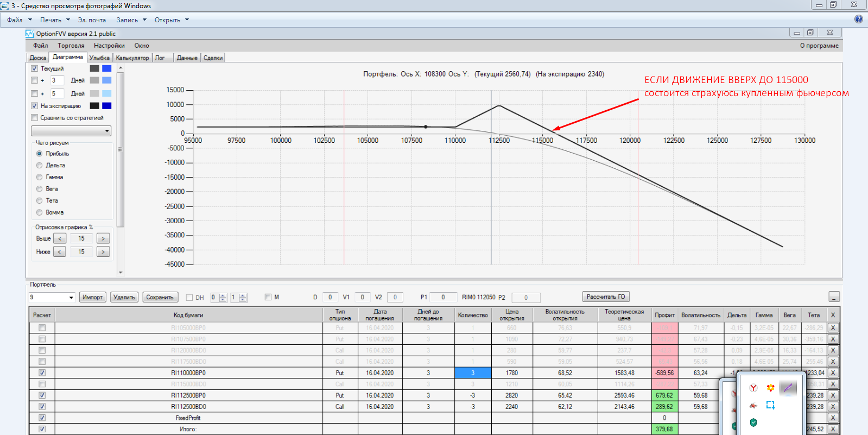Decrease the 'Выше' chart percent with the left arrow
Screen dimensions: 868x435
click(x=60, y=238)
